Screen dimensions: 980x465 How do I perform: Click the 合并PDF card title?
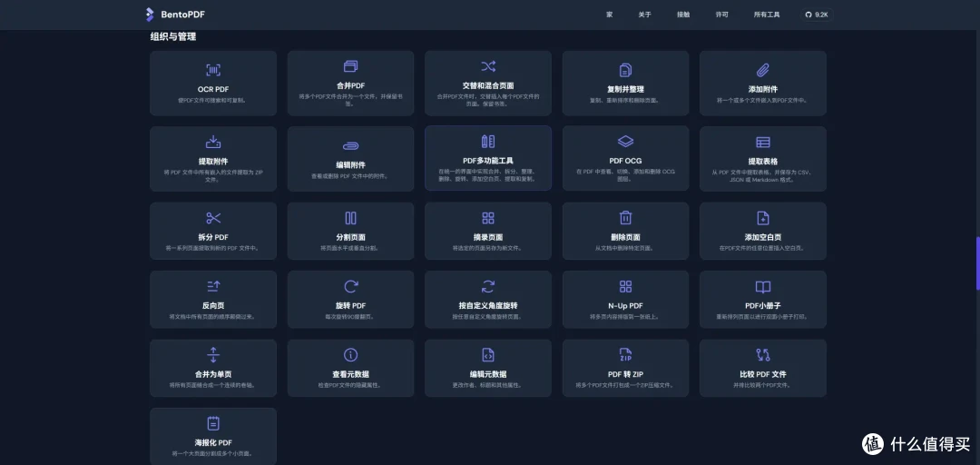tap(350, 85)
